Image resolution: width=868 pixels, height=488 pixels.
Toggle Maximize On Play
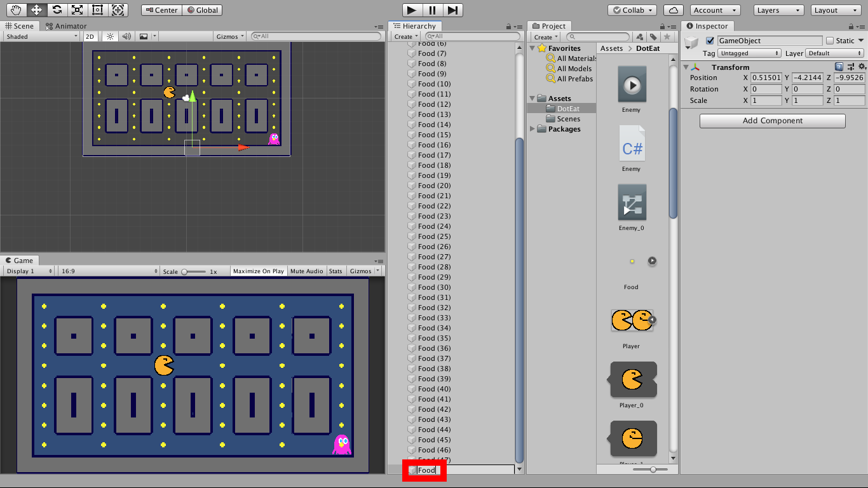tap(259, 271)
